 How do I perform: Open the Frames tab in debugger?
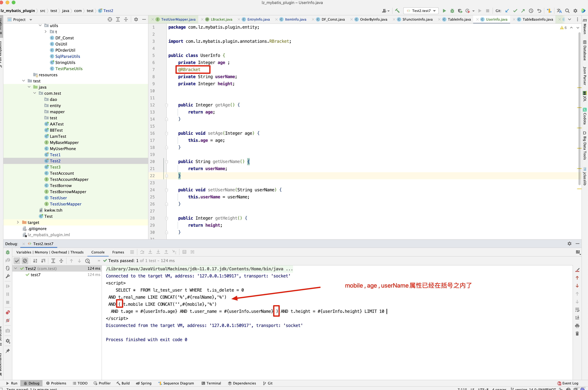coord(118,252)
